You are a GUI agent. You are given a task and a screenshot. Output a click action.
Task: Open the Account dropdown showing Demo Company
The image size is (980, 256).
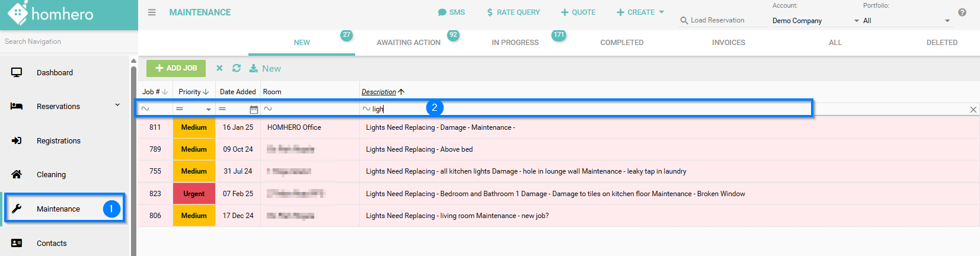click(815, 21)
